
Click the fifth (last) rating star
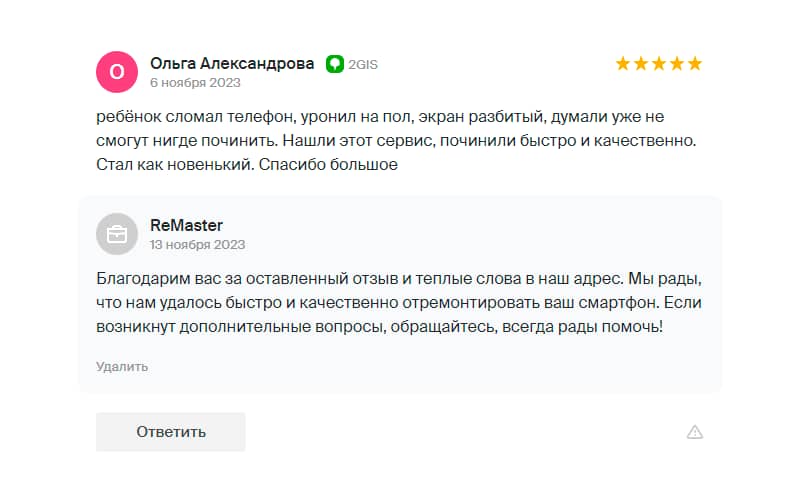[x=695, y=64]
